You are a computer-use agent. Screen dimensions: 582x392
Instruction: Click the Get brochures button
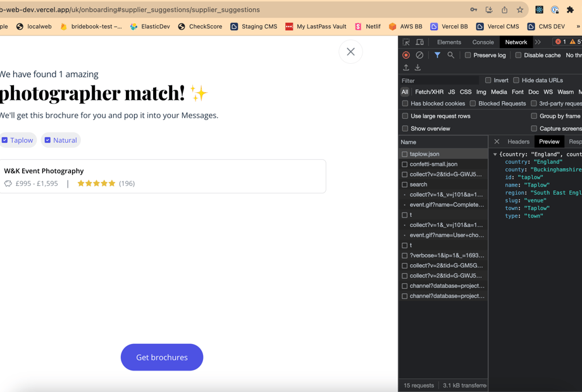coord(162,357)
